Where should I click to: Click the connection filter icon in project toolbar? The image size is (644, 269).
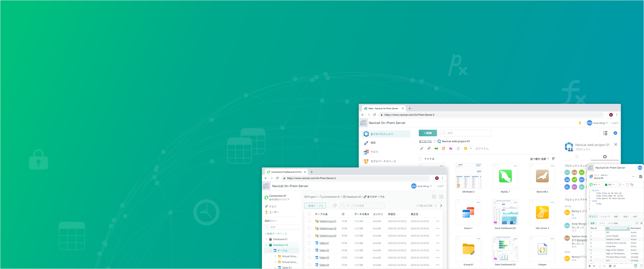pyautogui.click(x=422, y=148)
